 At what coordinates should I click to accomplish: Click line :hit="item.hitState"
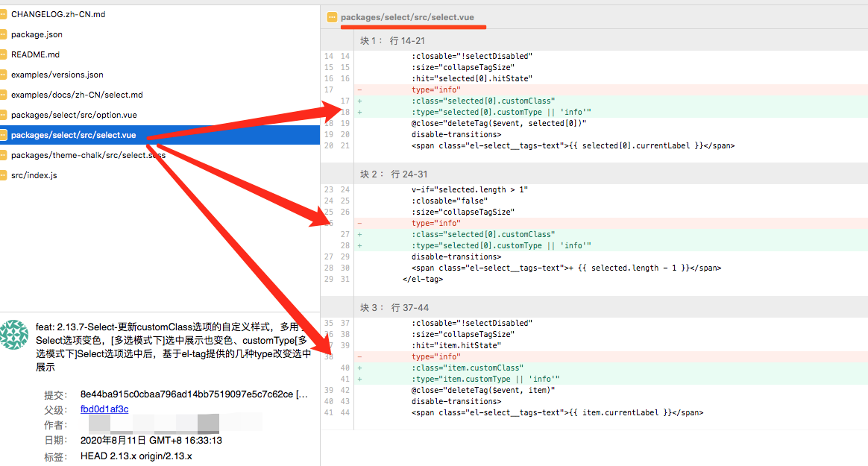pos(456,345)
